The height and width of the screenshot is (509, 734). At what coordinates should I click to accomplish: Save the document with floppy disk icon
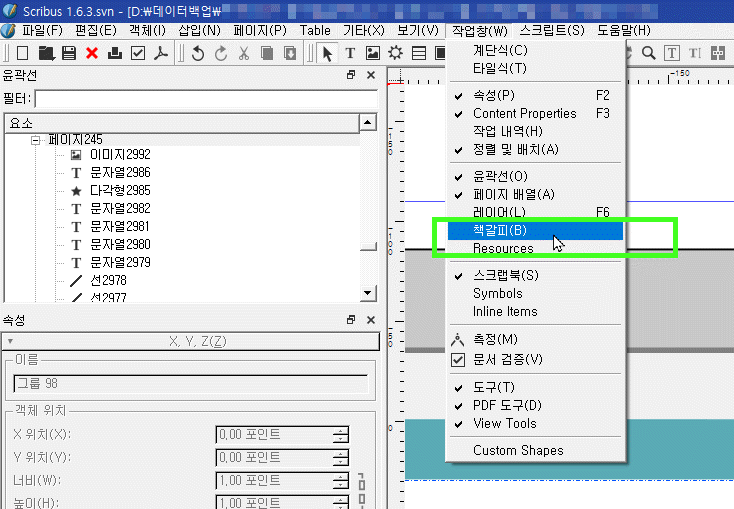[69, 53]
